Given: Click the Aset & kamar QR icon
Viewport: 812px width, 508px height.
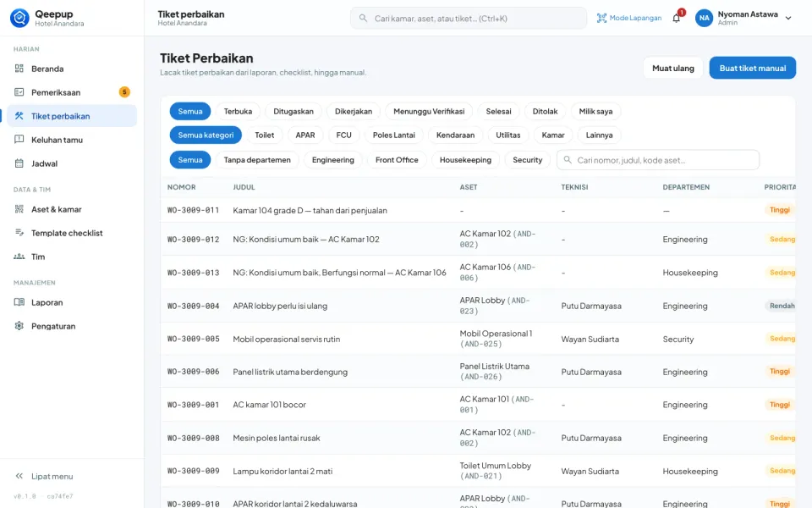Looking at the screenshot, I should tap(19, 209).
